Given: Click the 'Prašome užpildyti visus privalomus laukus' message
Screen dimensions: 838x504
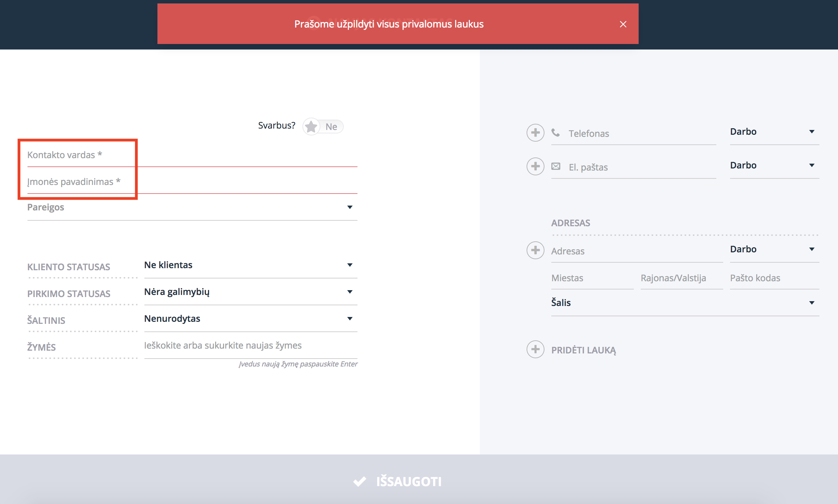Looking at the screenshot, I should click(x=389, y=24).
